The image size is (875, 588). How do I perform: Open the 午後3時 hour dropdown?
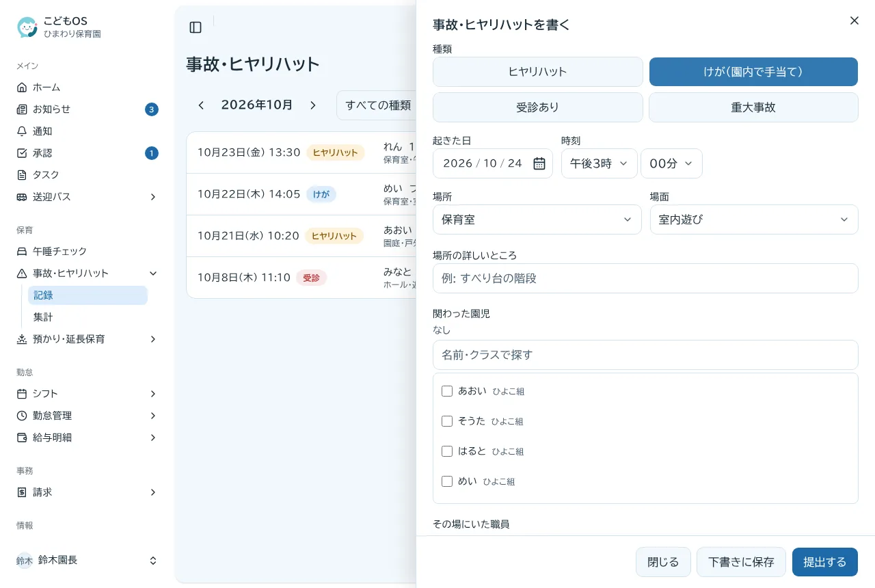click(x=600, y=163)
